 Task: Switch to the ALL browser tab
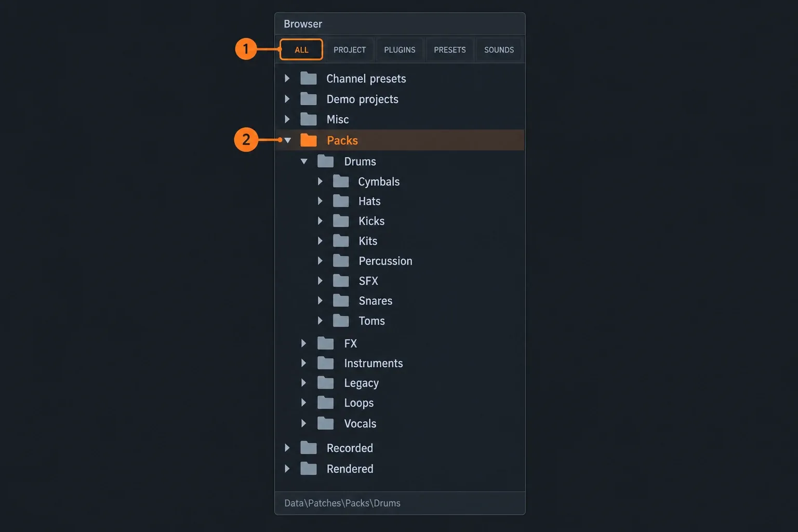301,50
